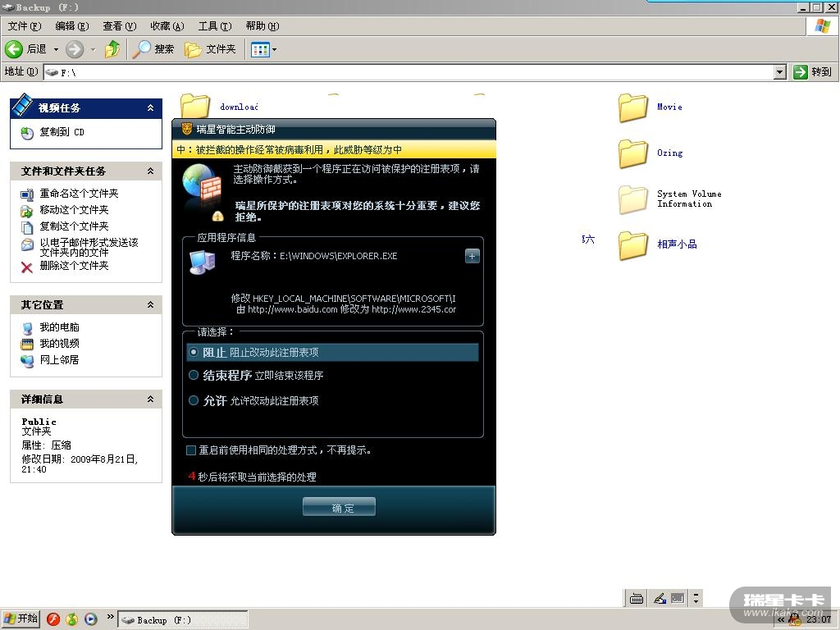Click 复制到 CD link
Image resolution: width=840 pixels, height=630 pixels.
[x=62, y=132]
